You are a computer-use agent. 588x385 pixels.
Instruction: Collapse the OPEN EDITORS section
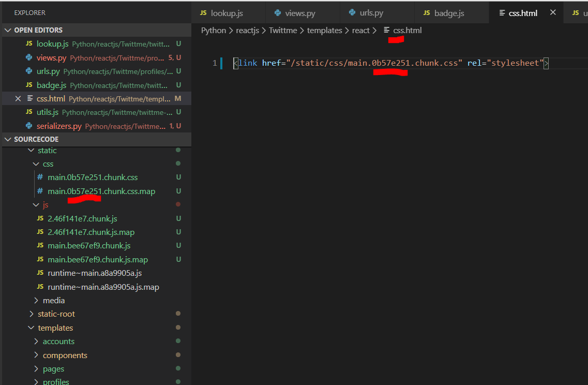[8, 30]
